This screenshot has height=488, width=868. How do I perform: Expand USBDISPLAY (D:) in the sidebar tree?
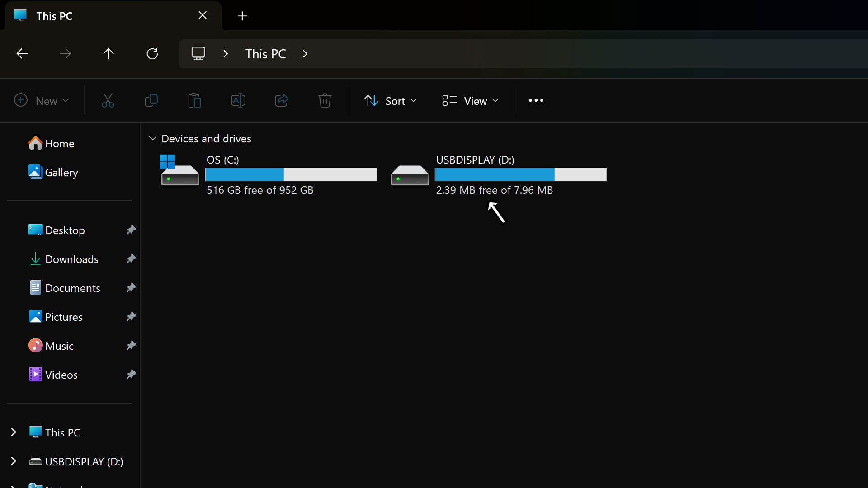click(14, 461)
